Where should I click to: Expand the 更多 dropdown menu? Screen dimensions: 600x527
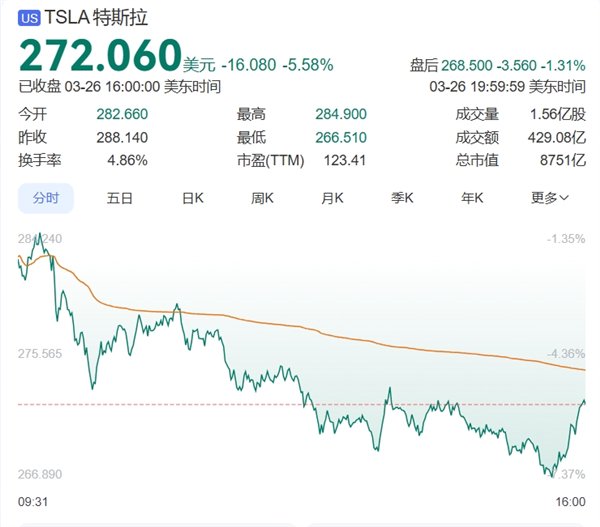(550, 198)
